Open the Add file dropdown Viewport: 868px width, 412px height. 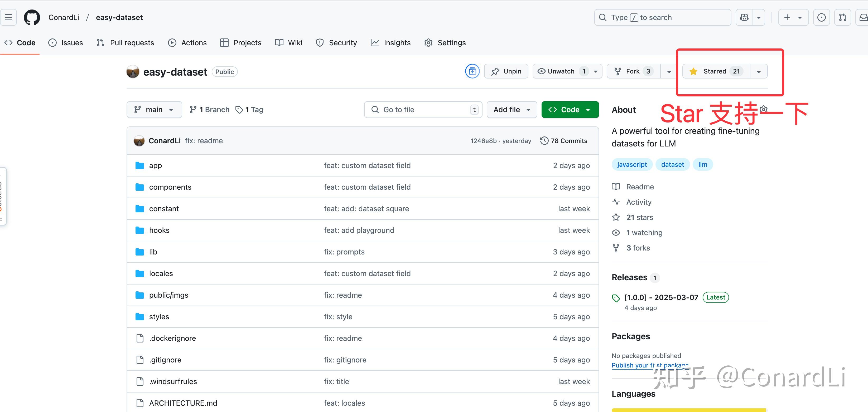(x=512, y=110)
